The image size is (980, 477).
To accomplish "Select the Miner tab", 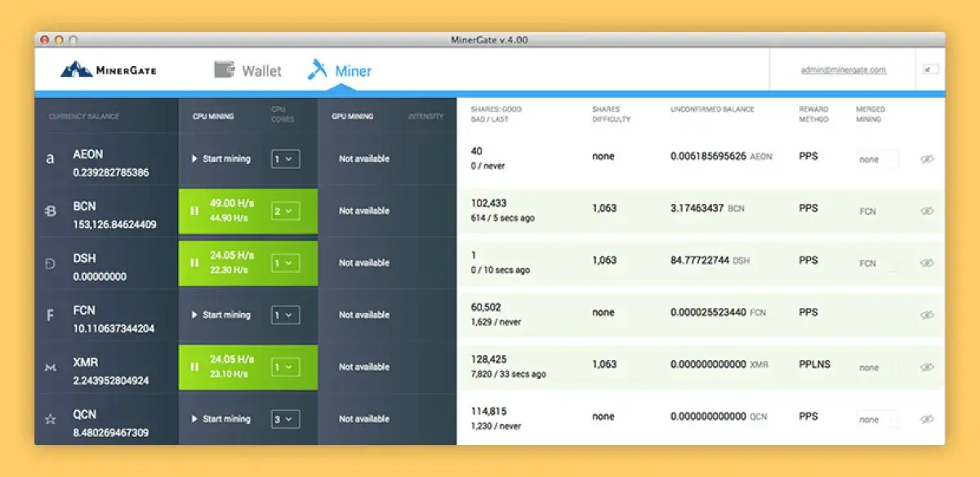I will tap(353, 70).
